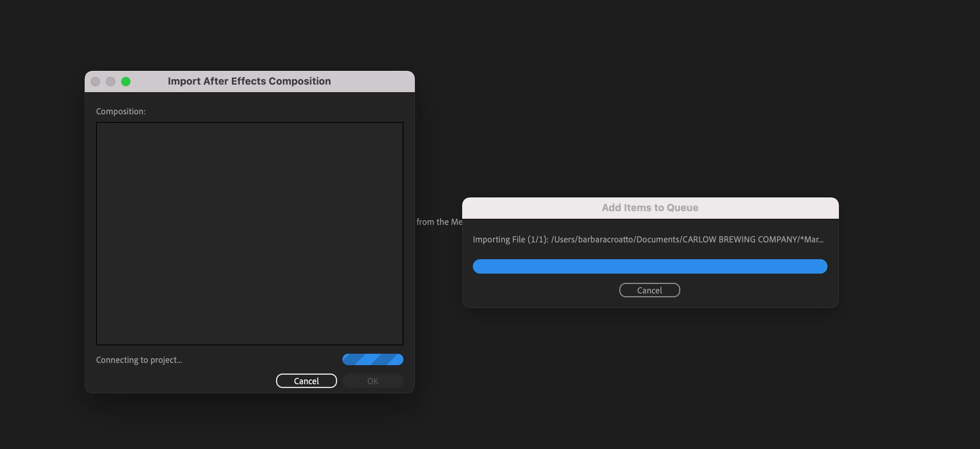Click the gray minimize window button
Viewport: 980px width, 449px height.
click(111, 82)
